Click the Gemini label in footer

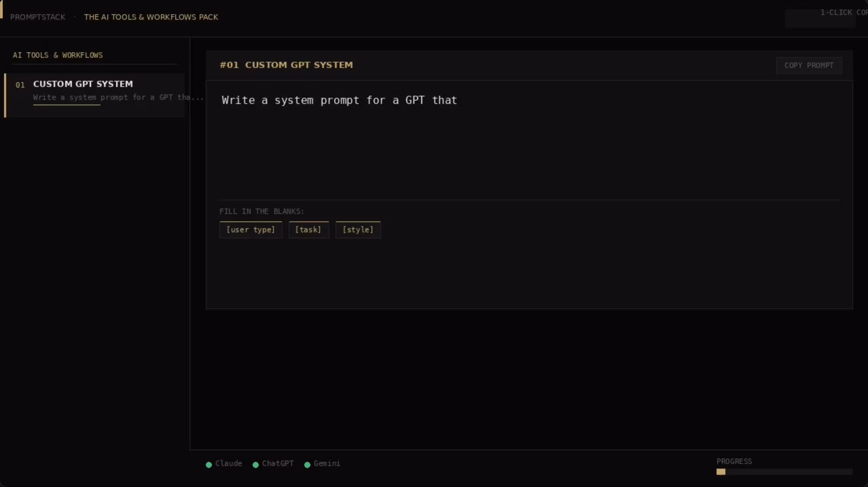pyautogui.click(x=327, y=464)
